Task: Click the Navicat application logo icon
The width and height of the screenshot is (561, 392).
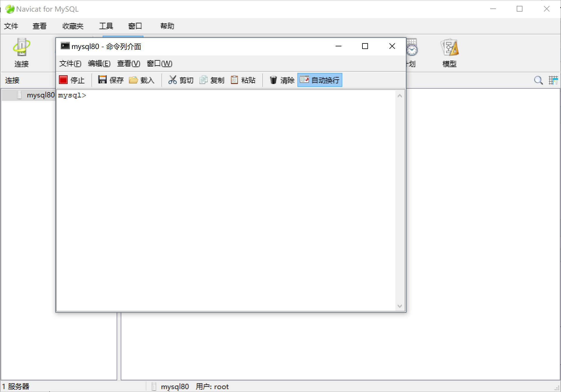Action: [10, 9]
